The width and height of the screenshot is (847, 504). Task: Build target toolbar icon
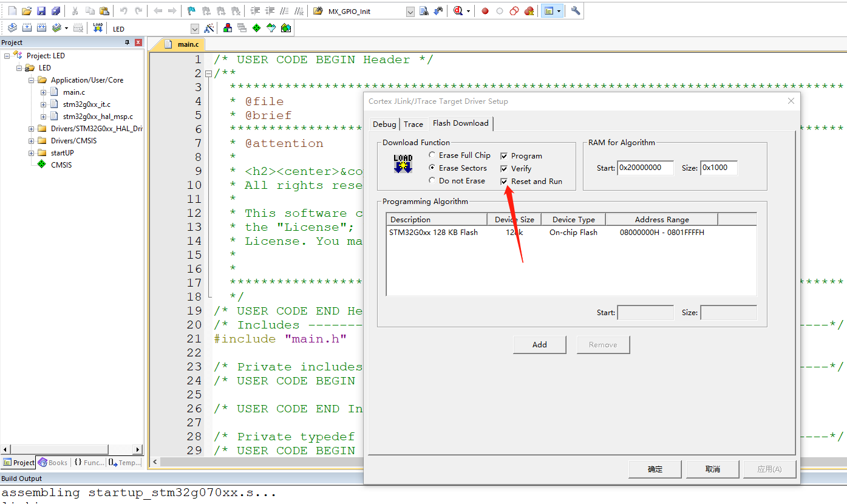27,28
